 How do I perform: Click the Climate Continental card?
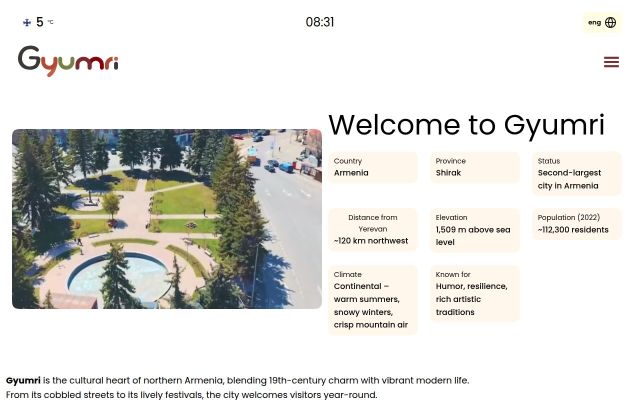pyautogui.click(x=373, y=300)
